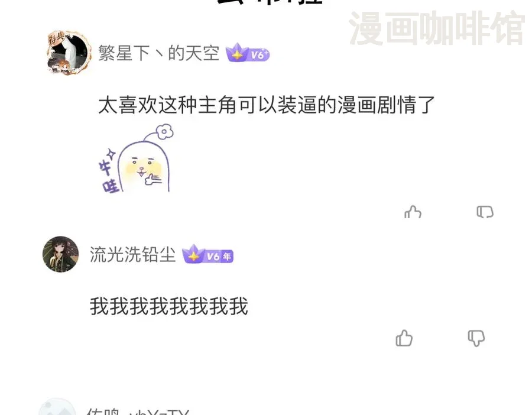The height and width of the screenshot is (415, 532).
Task: Click the V6 badge beside 繁星下、的天空
Action: click(248, 54)
